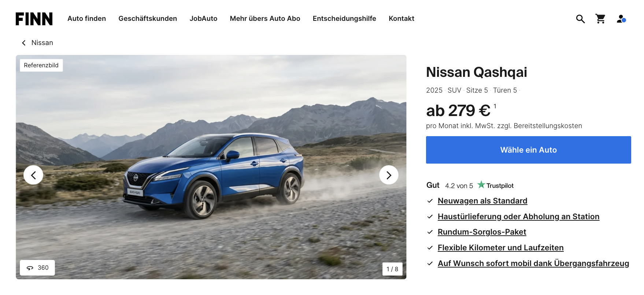This screenshot has width=644, height=295.
Task: Open the Kontakt navigation link
Action: coord(401,19)
